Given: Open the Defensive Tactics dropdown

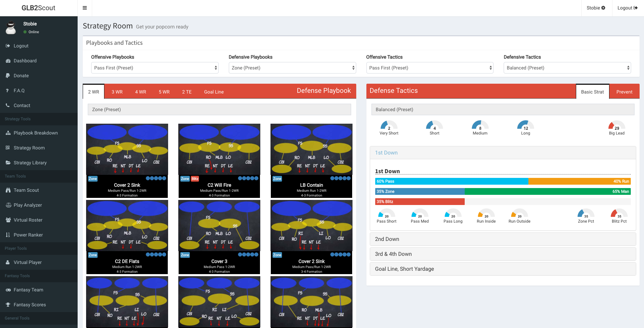Looking at the screenshot, I should coord(567,68).
